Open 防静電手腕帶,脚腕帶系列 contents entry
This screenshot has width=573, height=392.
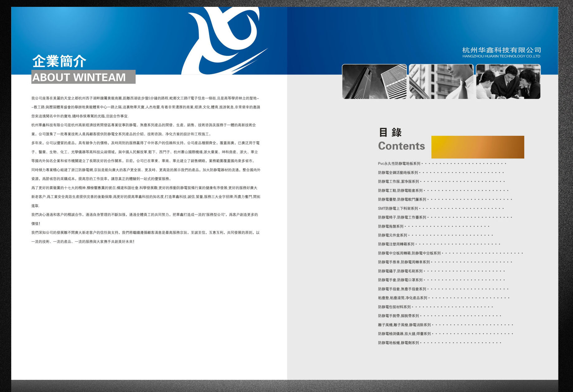[x=398, y=316]
